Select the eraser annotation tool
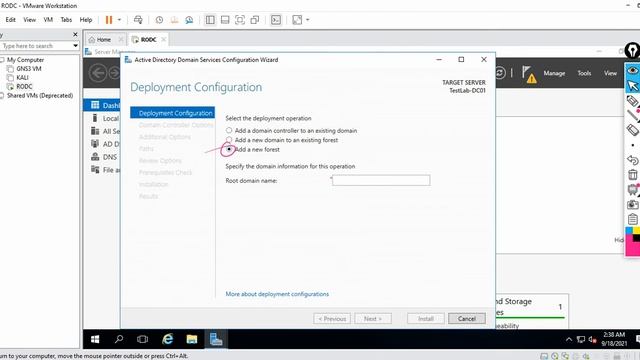640x360 pixels. point(632,130)
